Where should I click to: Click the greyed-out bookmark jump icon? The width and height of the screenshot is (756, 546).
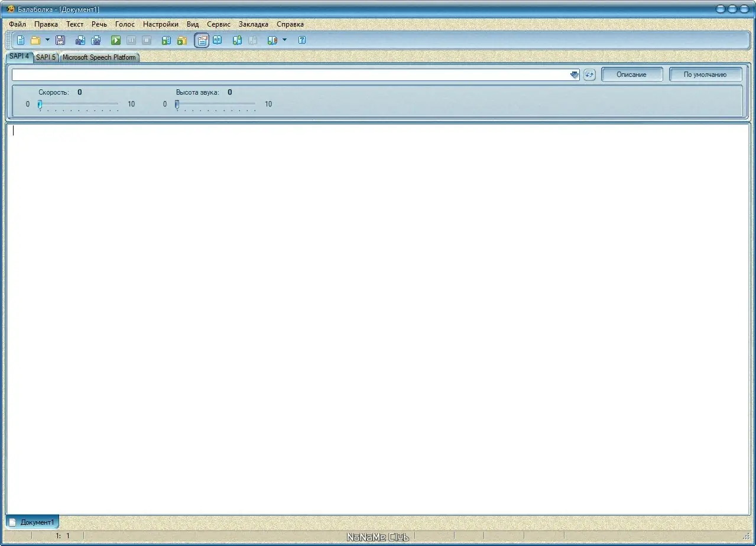click(253, 40)
